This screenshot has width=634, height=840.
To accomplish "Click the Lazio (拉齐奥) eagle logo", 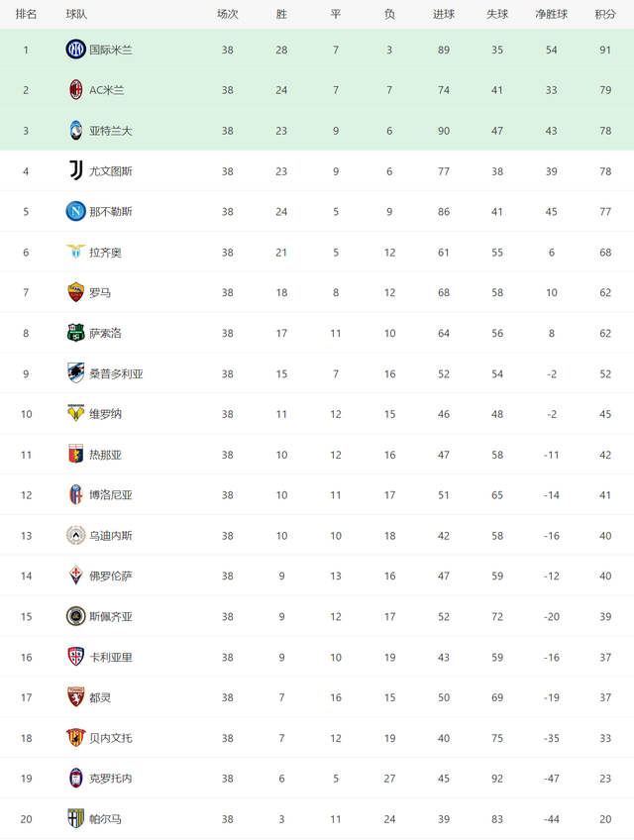I will pyautogui.click(x=75, y=252).
